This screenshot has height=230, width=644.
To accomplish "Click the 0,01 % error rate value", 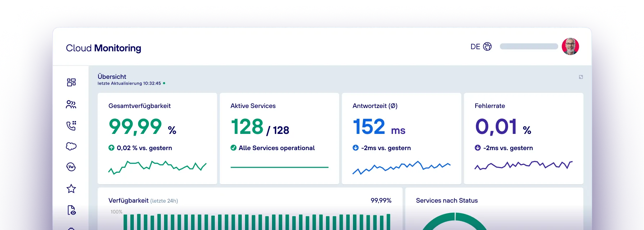I will (503, 127).
